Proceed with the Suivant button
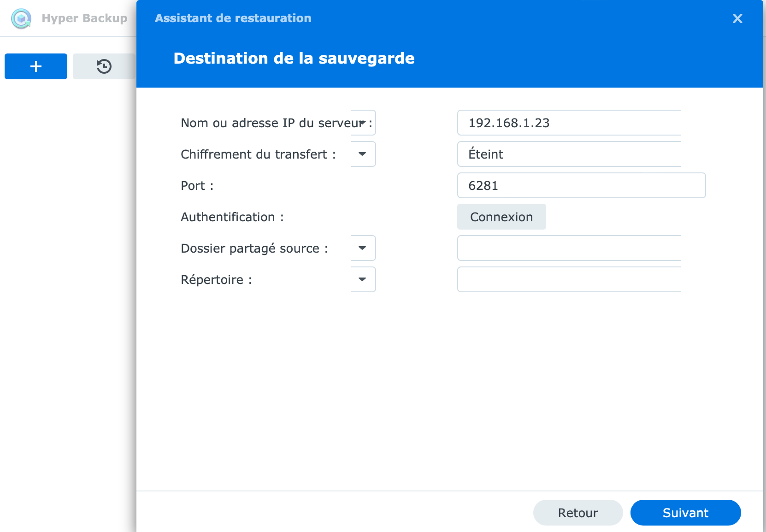This screenshot has height=532, width=766. coord(685,513)
